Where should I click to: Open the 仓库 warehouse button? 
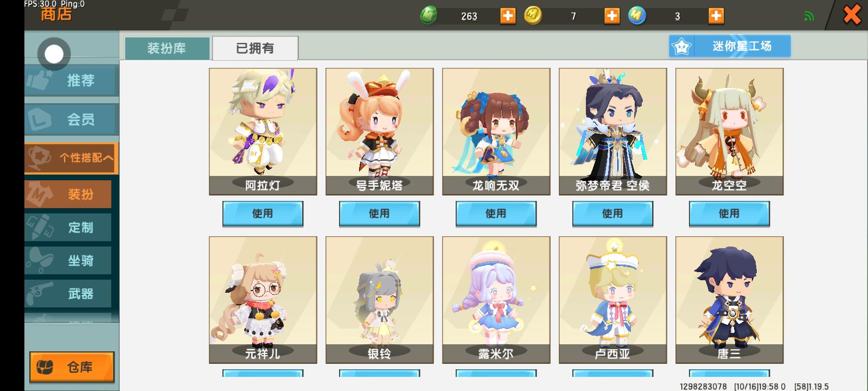pyautogui.click(x=72, y=367)
